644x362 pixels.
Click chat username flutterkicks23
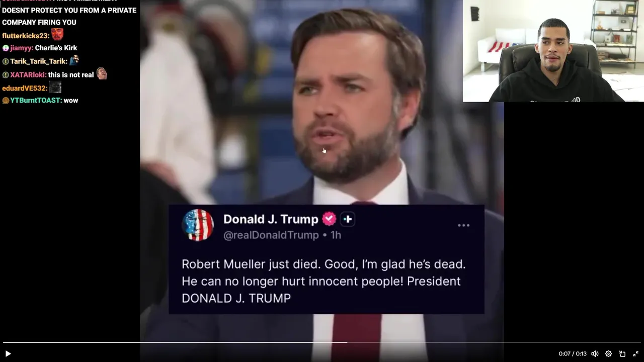26,36
